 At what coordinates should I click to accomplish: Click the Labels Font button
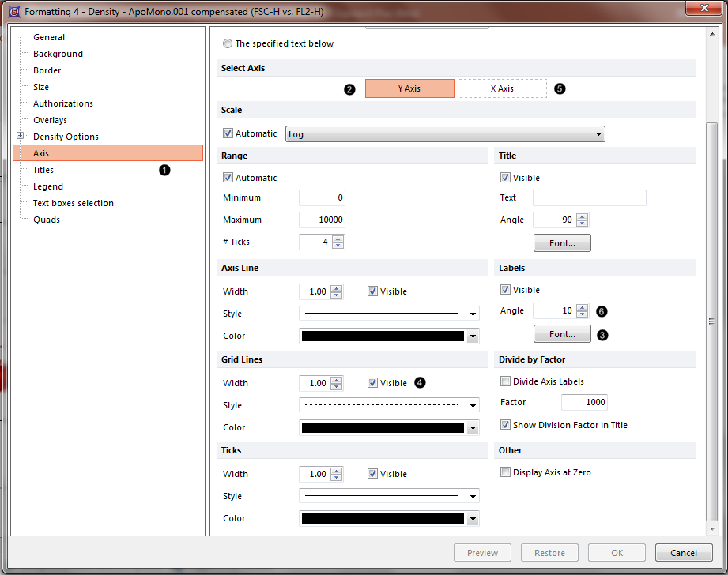(562, 334)
